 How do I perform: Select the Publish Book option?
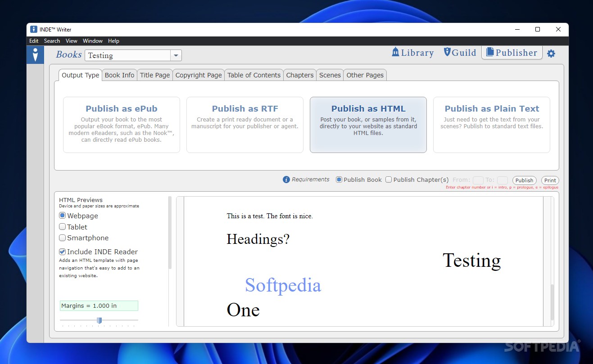coord(339,180)
